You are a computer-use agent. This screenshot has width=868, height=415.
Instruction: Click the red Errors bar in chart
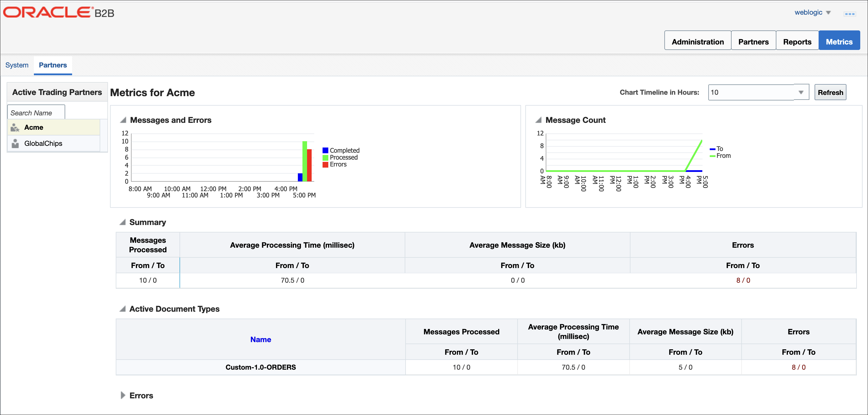click(x=309, y=165)
